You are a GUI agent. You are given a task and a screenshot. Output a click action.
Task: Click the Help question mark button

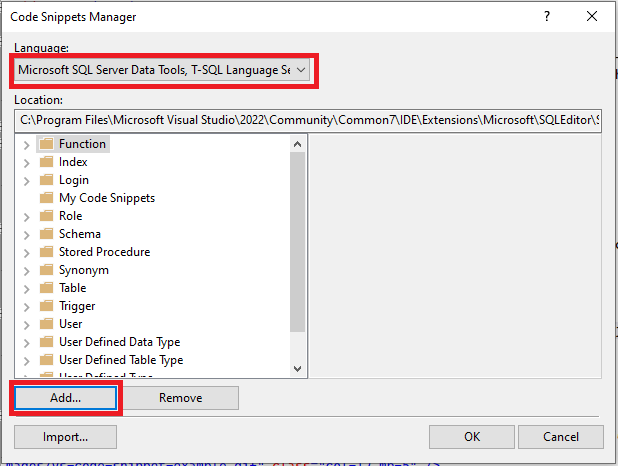(x=547, y=16)
